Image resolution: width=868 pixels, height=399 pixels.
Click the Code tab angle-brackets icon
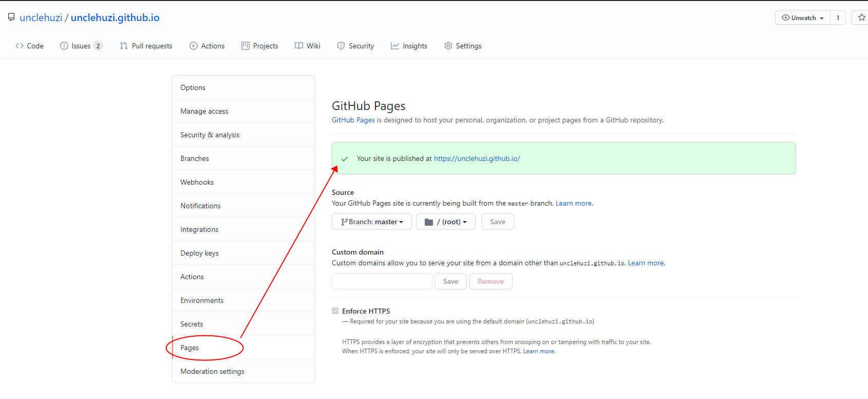coord(20,46)
